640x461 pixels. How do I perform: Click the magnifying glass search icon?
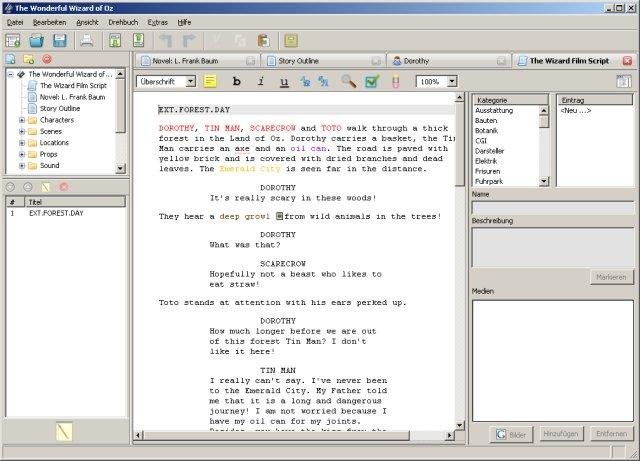[x=348, y=81]
